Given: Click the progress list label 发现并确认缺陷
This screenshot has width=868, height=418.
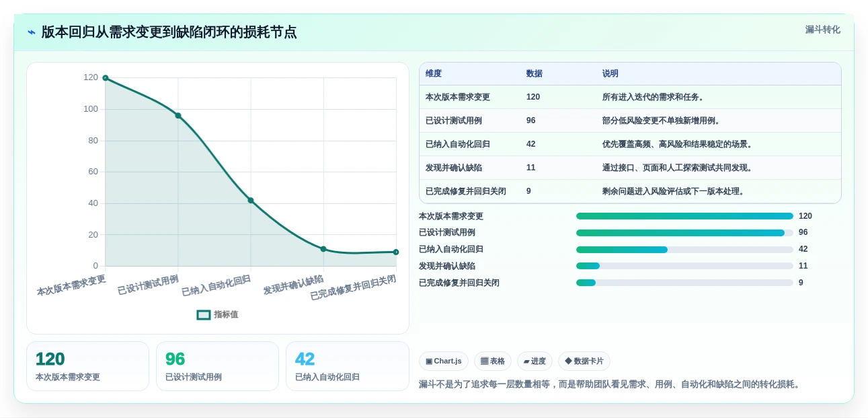Looking at the screenshot, I should pos(447,266).
